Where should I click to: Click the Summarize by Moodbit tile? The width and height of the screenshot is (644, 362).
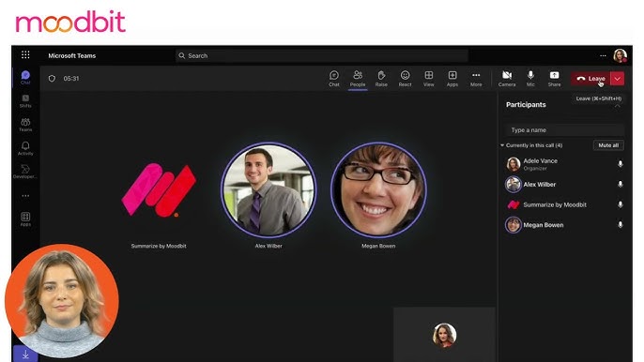pyautogui.click(x=159, y=190)
